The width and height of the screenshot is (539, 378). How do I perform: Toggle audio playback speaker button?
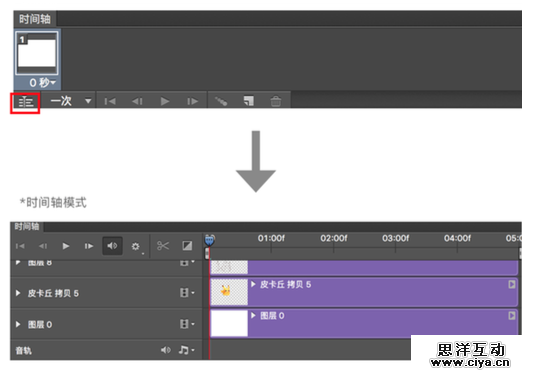(x=112, y=246)
